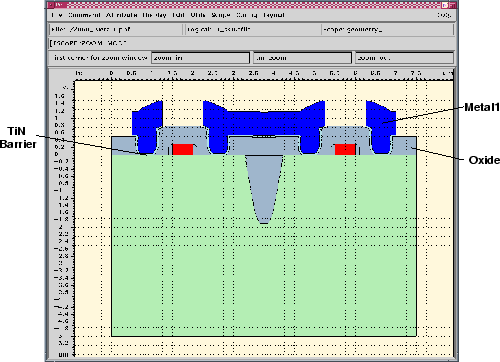500x362 pixels.
Task: Click the SCOPE ZOOM MODE command line
Action: 252,43
